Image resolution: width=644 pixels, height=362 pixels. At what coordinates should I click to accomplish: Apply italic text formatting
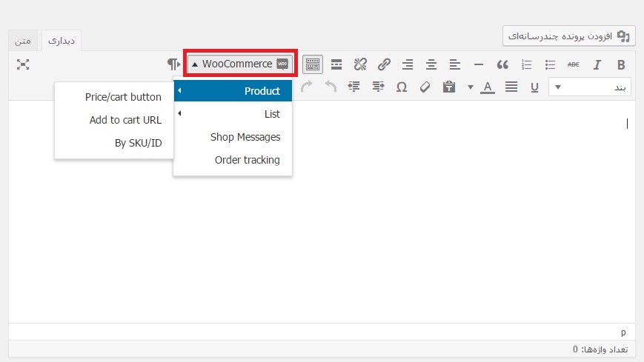point(597,64)
